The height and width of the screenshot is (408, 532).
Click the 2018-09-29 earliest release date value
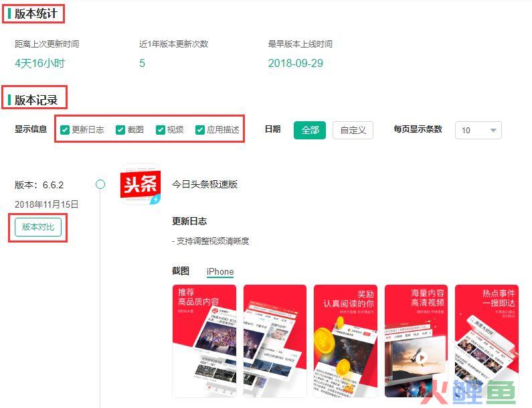(x=296, y=63)
